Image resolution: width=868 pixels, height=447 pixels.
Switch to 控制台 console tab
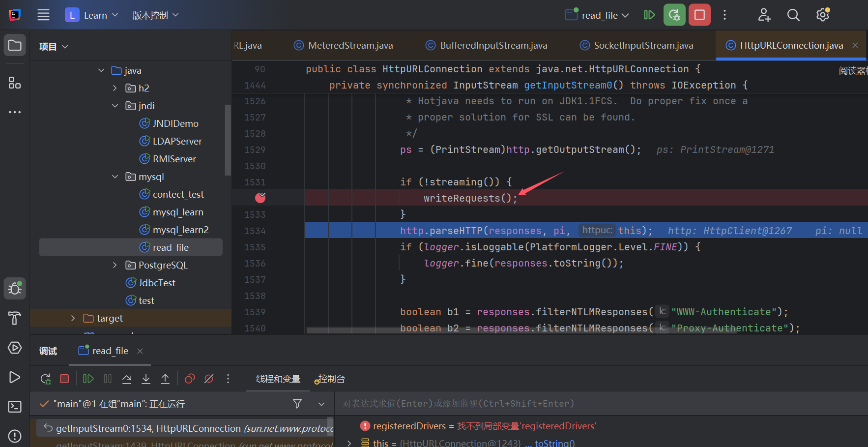click(x=330, y=379)
